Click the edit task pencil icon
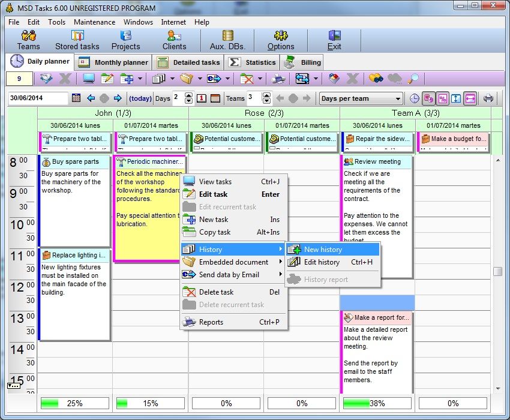The height and width of the screenshot is (420, 510). click(107, 79)
